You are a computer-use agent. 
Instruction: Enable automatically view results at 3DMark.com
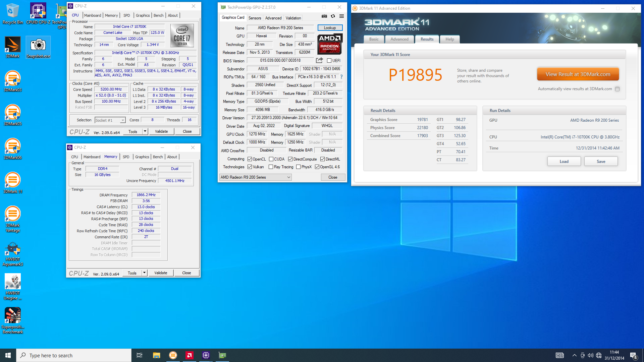click(617, 89)
